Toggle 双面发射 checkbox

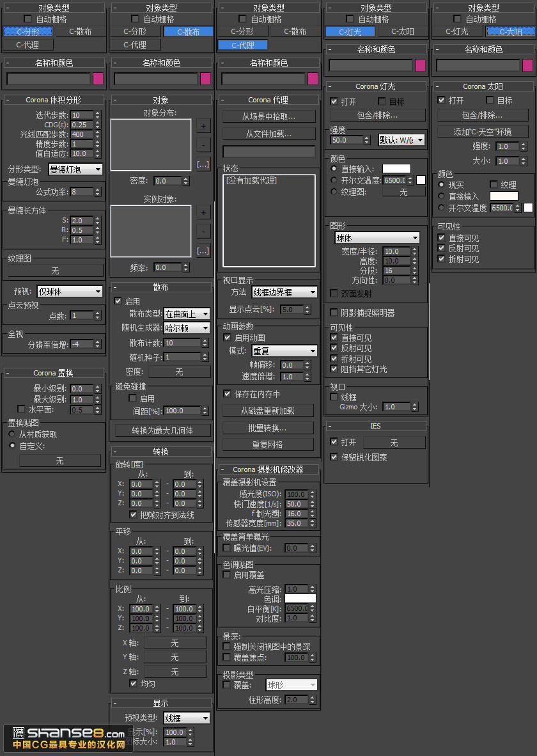pos(334,293)
